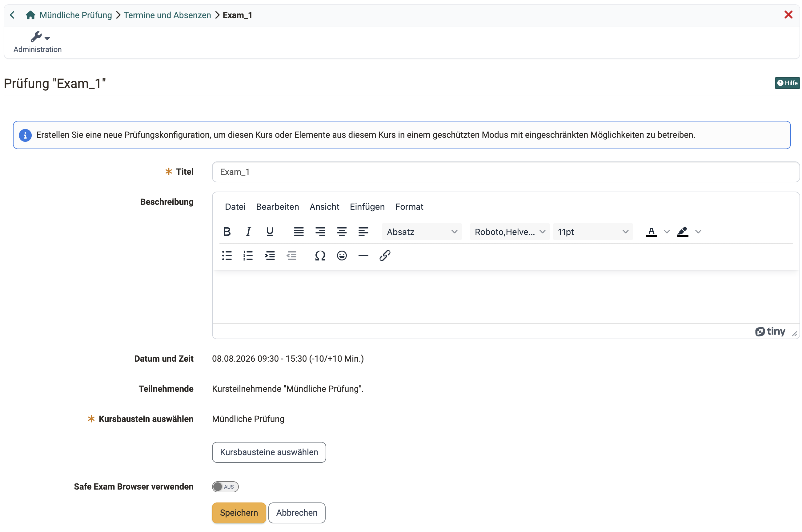The height and width of the screenshot is (532, 802).
Task: Click Kursbausteine auswählen button
Action: 269,452
